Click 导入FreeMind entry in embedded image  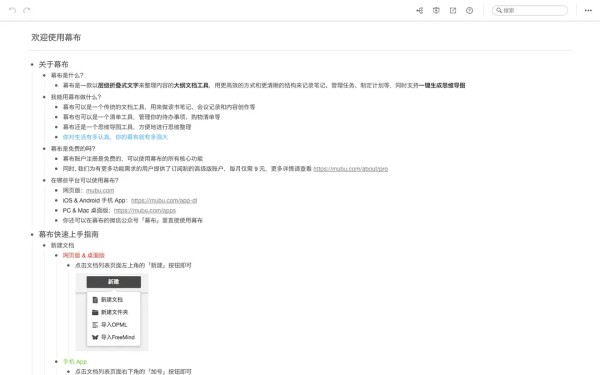coord(113,337)
